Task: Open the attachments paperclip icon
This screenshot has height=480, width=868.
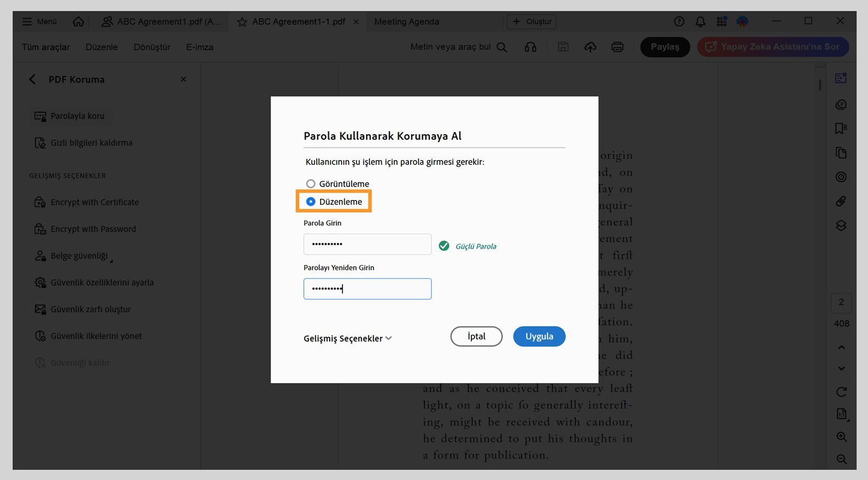Action: 841,201
